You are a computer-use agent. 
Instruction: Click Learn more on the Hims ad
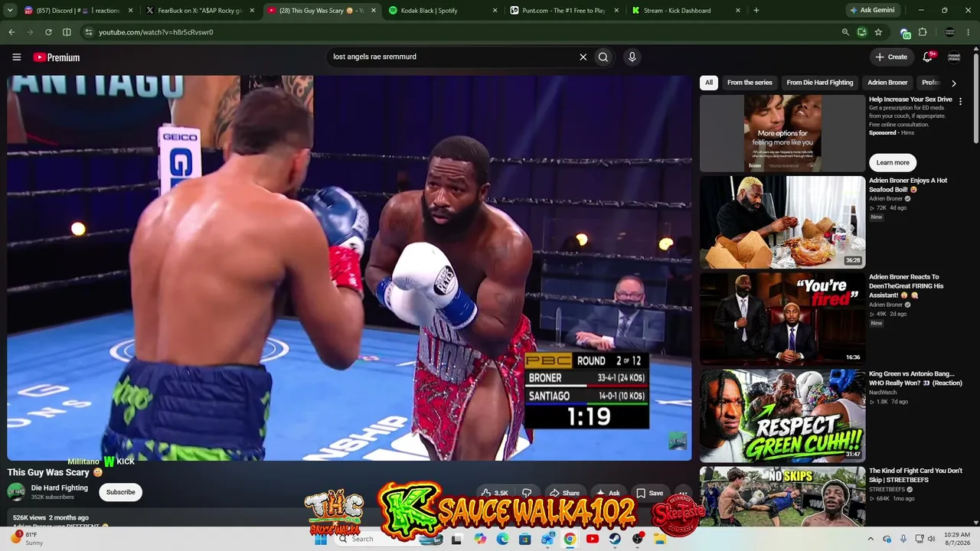click(x=893, y=162)
